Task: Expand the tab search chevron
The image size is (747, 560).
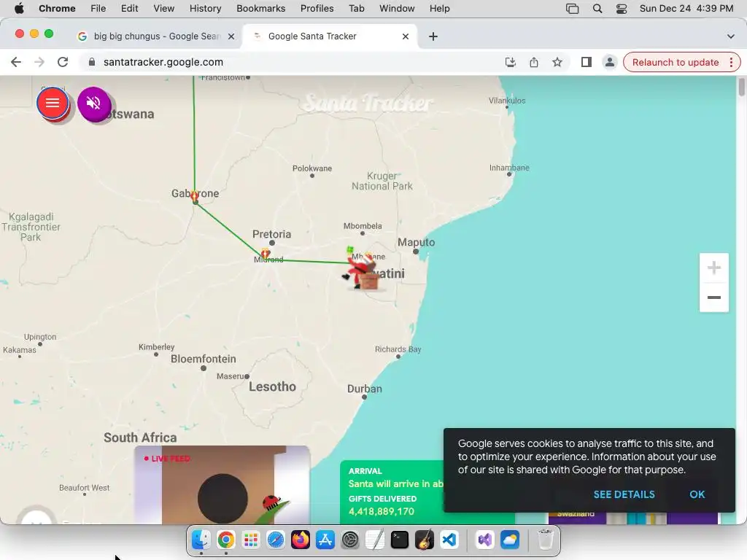Action: pyautogui.click(x=731, y=36)
